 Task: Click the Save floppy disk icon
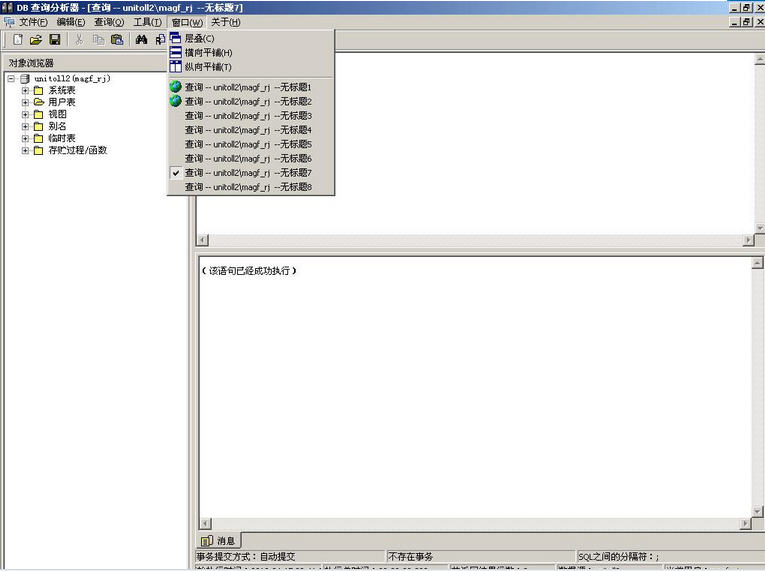point(55,40)
